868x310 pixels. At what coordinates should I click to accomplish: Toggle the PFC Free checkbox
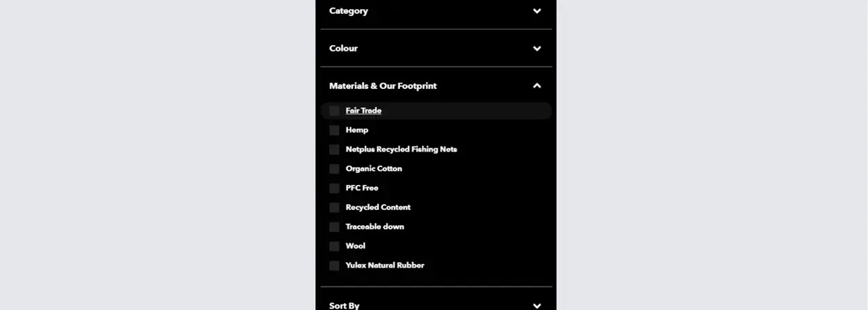click(334, 188)
